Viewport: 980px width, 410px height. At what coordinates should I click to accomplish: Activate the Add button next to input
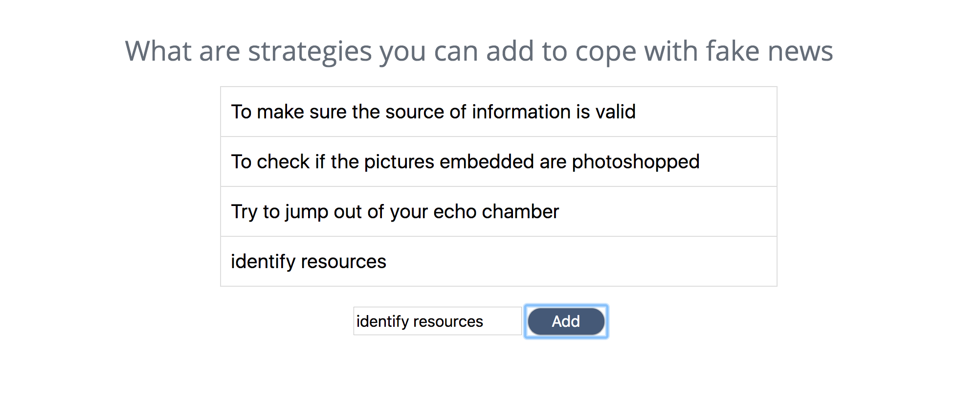click(566, 321)
